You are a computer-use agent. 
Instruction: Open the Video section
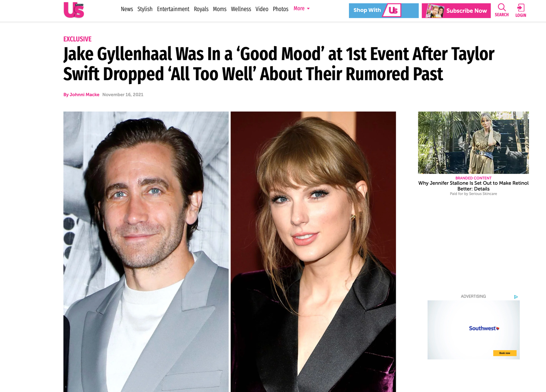click(262, 9)
